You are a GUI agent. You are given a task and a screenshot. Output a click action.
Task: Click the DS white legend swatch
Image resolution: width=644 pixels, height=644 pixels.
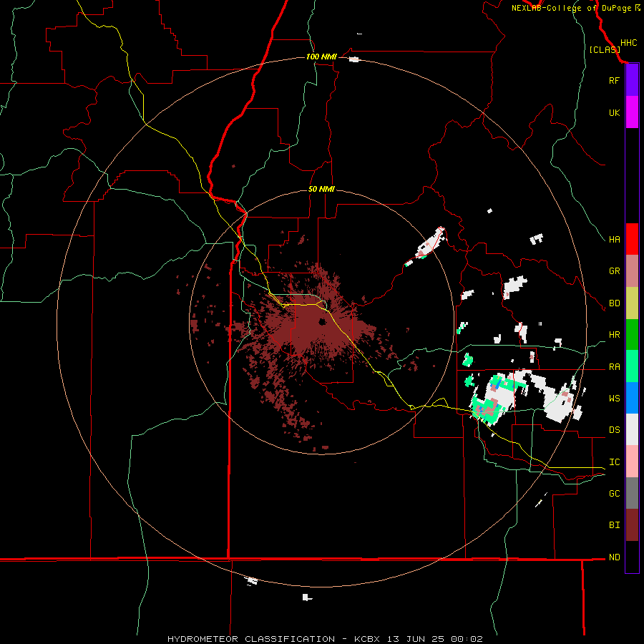click(x=632, y=429)
